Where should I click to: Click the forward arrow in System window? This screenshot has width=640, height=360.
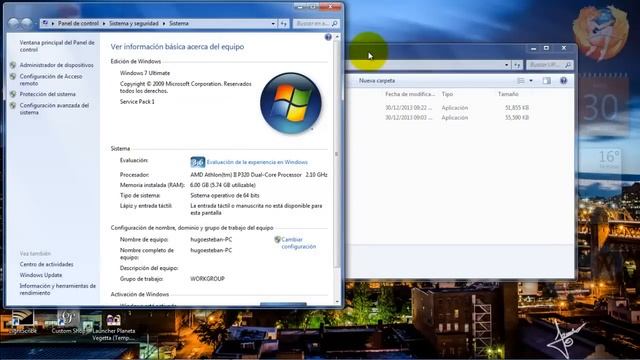pos(27,24)
